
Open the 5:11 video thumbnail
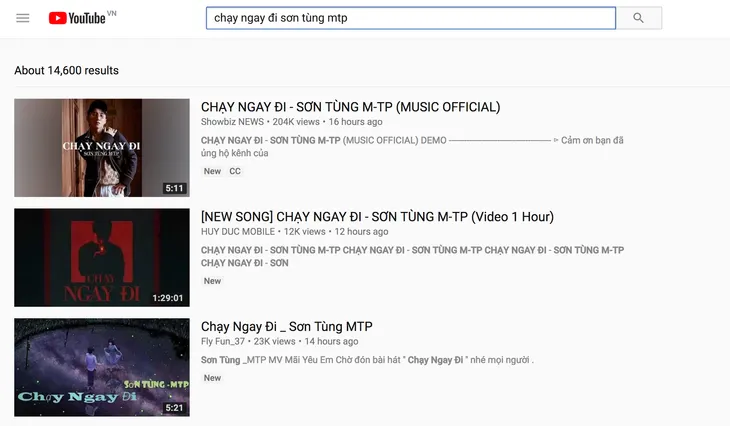102,148
